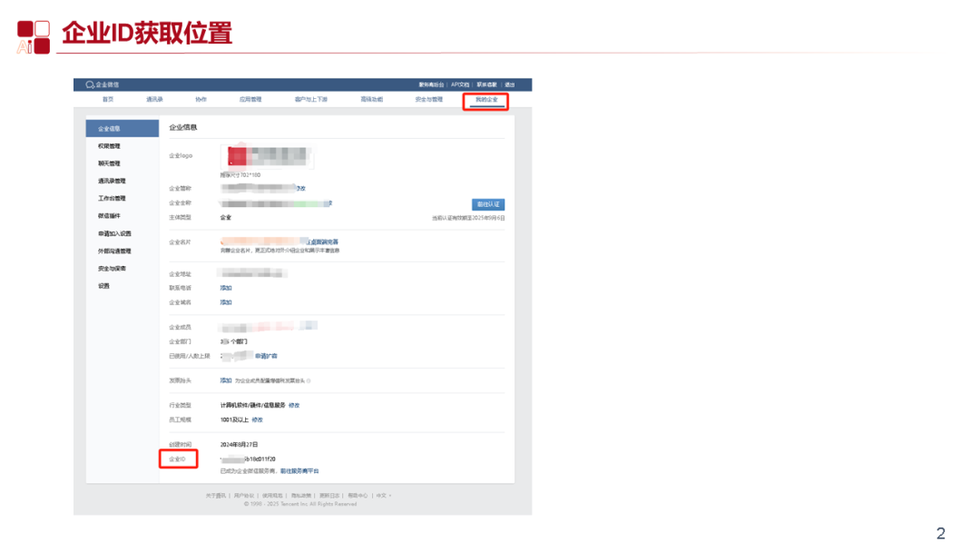The image size is (980, 552).
Task: Open 权限管理 in the sidebar
Action: [109, 146]
